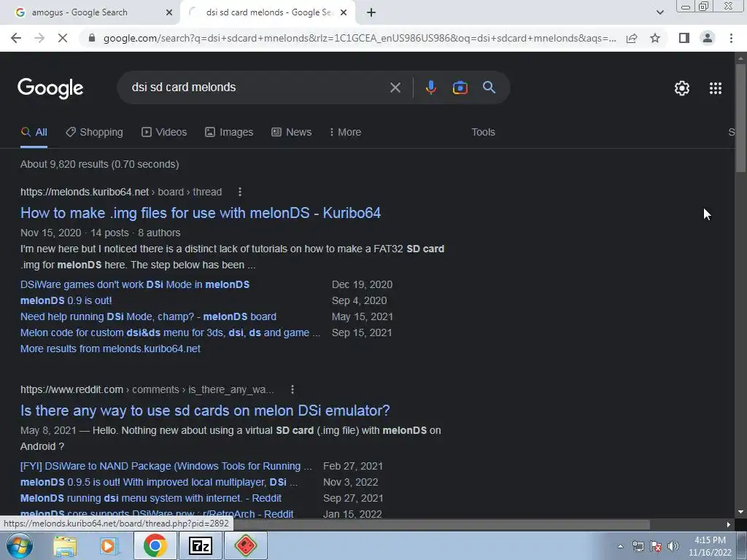Share this page from the address bar
747x560 pixels.
coord(632,38)
